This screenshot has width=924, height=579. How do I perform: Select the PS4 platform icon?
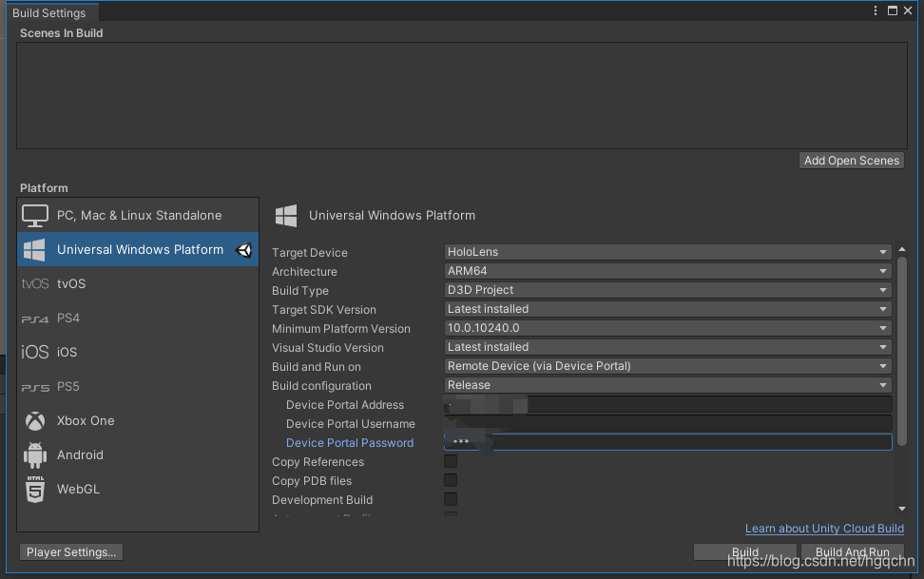pos(35,319)
